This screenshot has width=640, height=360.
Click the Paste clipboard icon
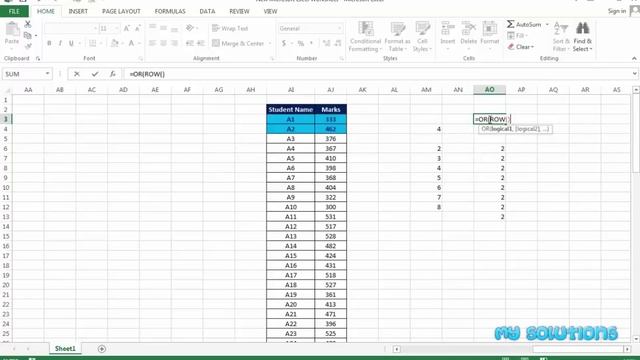tap(12, 30)
